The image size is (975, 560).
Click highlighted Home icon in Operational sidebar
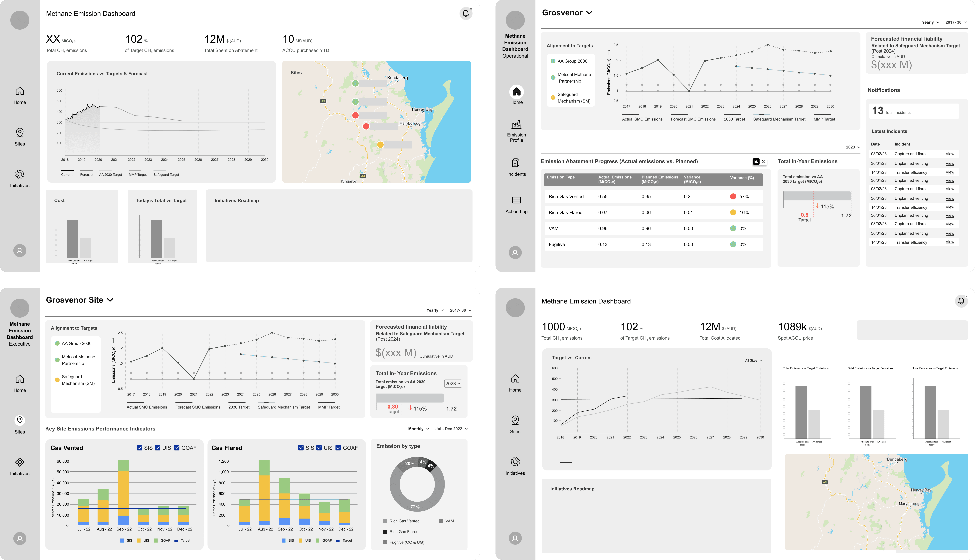[x=516, y=92]
